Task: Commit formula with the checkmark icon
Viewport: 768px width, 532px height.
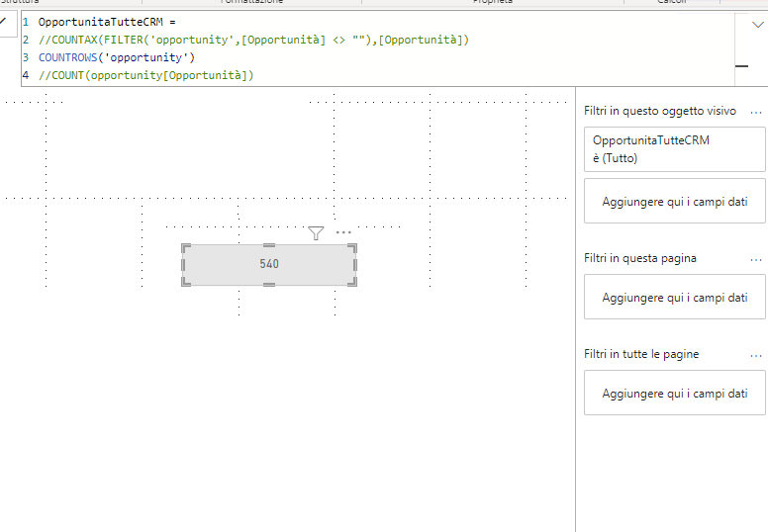Action: point(2,21)
